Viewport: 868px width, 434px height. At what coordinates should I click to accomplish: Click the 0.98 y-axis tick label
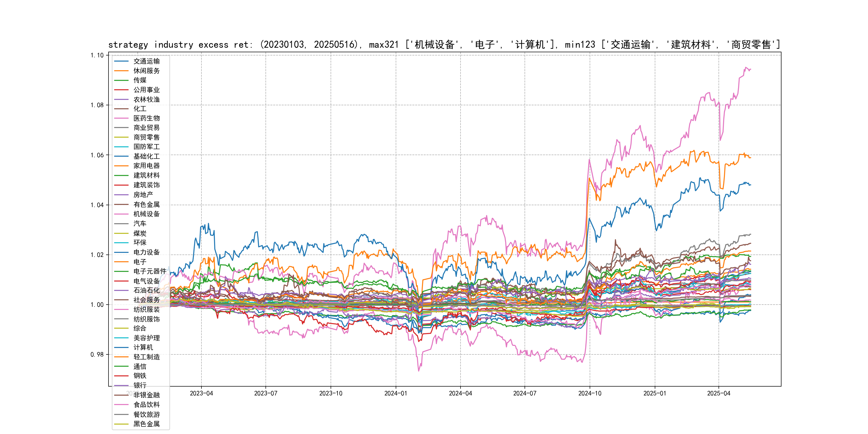[x=97, y=354]
